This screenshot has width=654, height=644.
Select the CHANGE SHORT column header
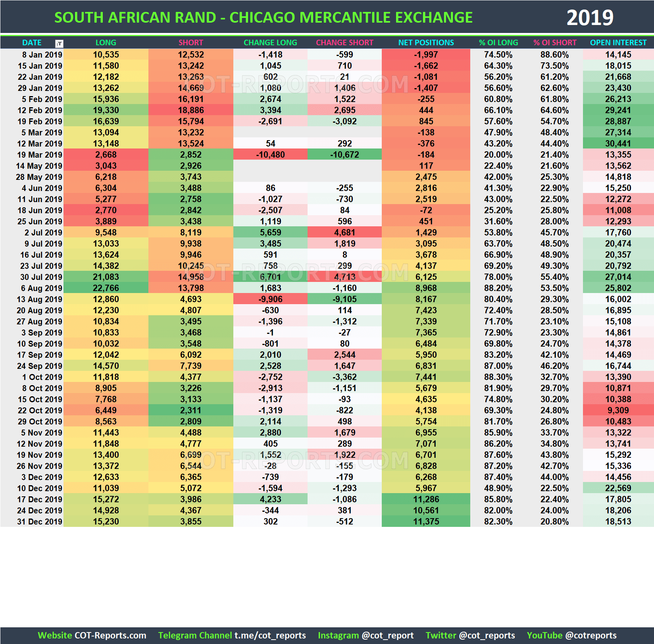[x=344, y=42]
